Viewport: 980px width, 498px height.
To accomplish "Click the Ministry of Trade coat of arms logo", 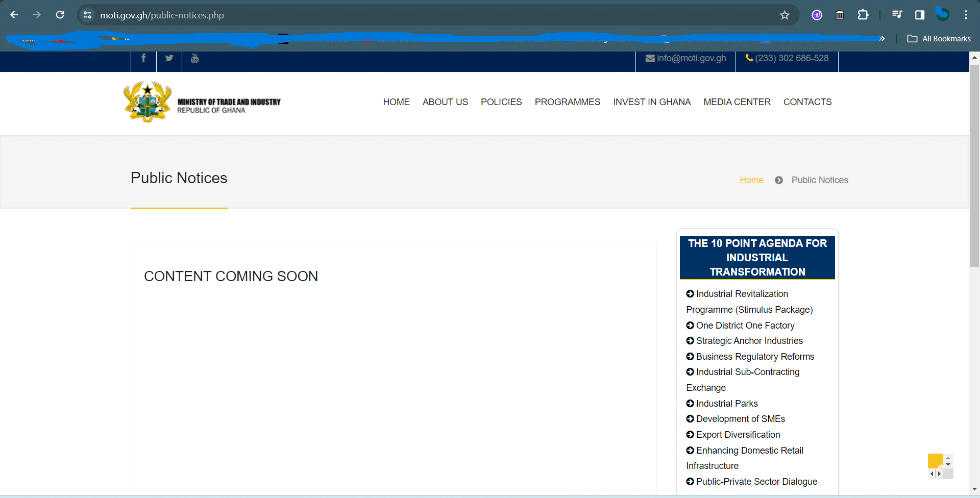I will click(x=148, y=102).
